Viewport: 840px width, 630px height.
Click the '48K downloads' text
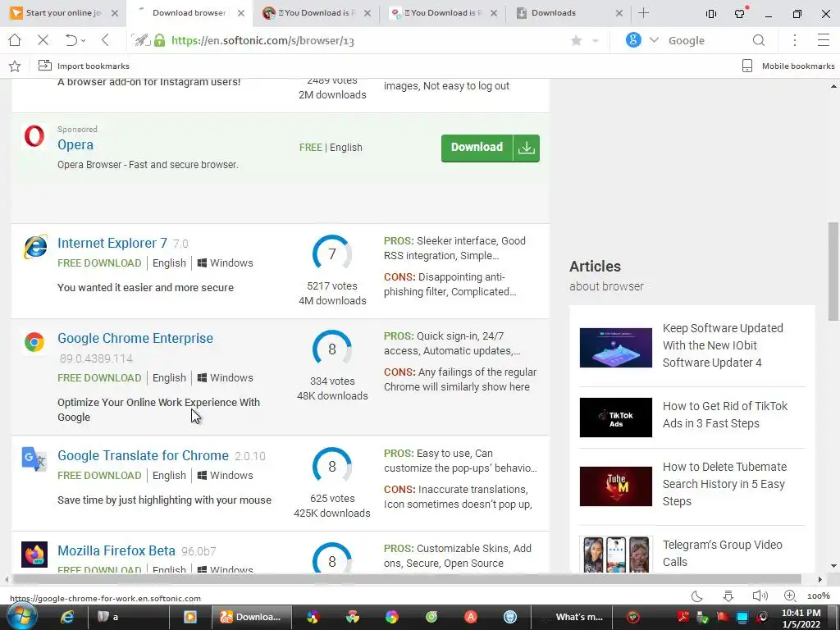click(x=332, y=396)
